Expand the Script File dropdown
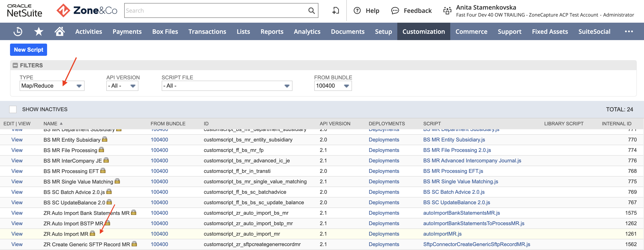Image resolution: width=644 pixels, height=250 pixels. pos(227,86)
